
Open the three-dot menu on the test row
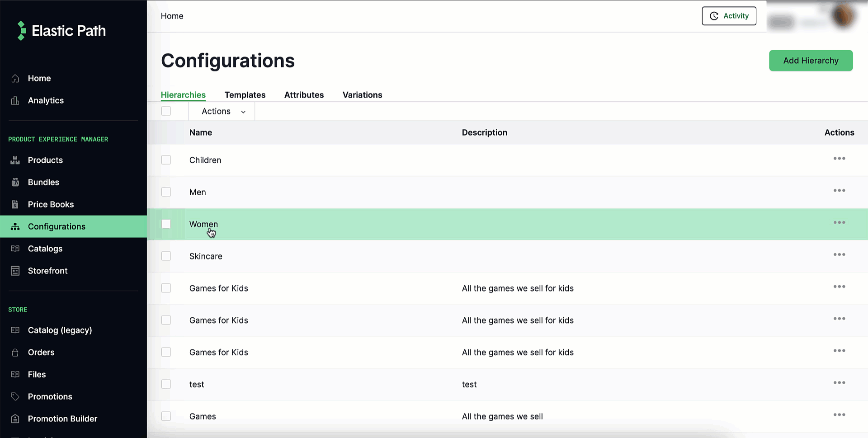pyautogui.click(x=839, y=382)
